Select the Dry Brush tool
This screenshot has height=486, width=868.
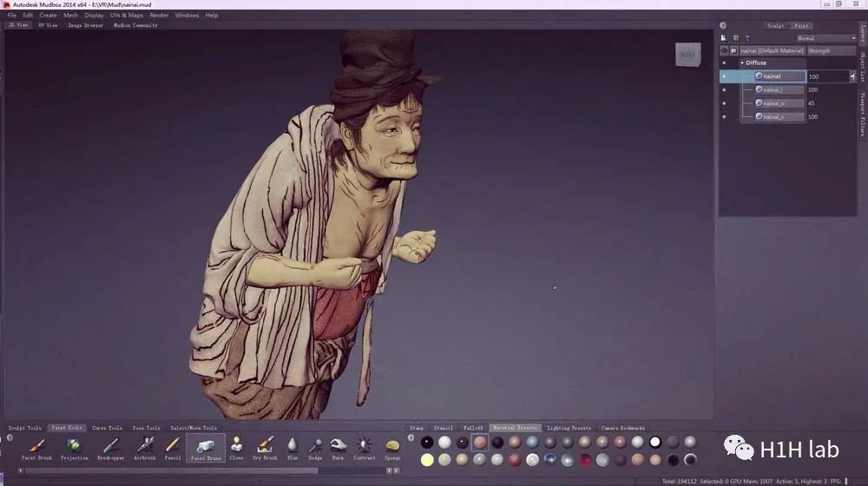[265, 446]
